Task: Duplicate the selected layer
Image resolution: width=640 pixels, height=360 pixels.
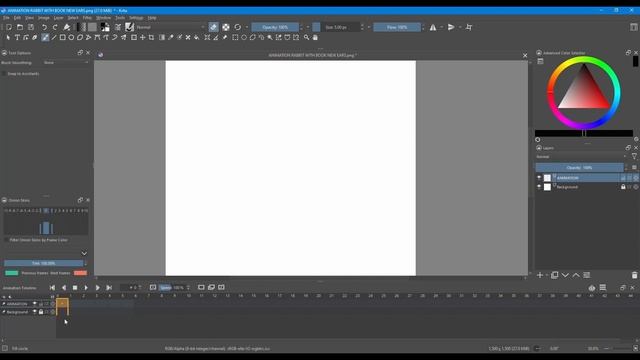Action: point(554,275)
